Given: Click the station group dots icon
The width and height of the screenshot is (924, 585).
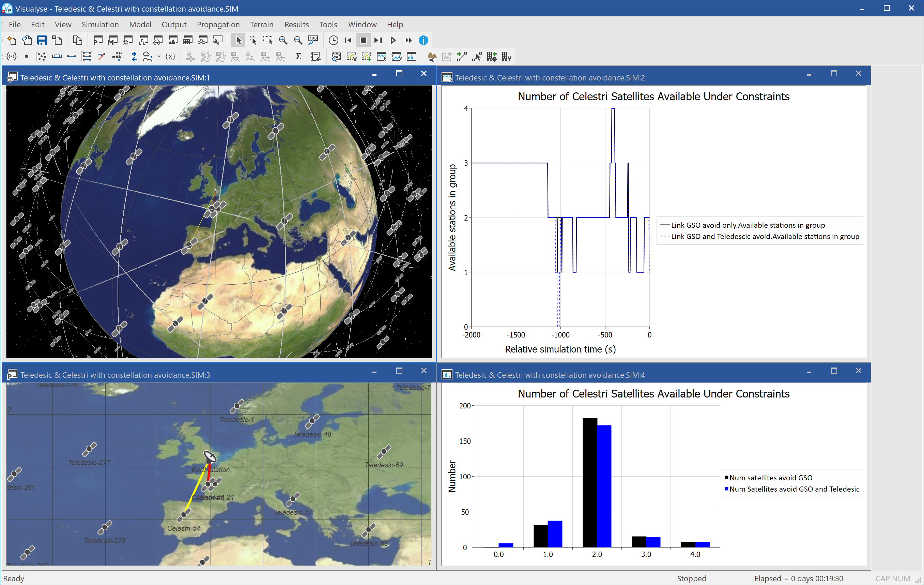Looking at the screenshot, I should tap(42, 57).
